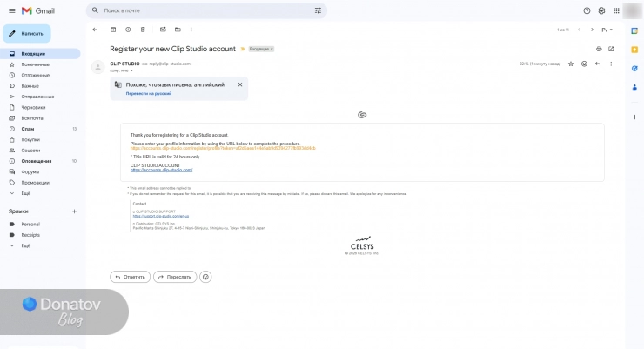This screenshot has width=644, height=349.
Task: Open accounts.clip-studio.com link
Action: (161, 170)
